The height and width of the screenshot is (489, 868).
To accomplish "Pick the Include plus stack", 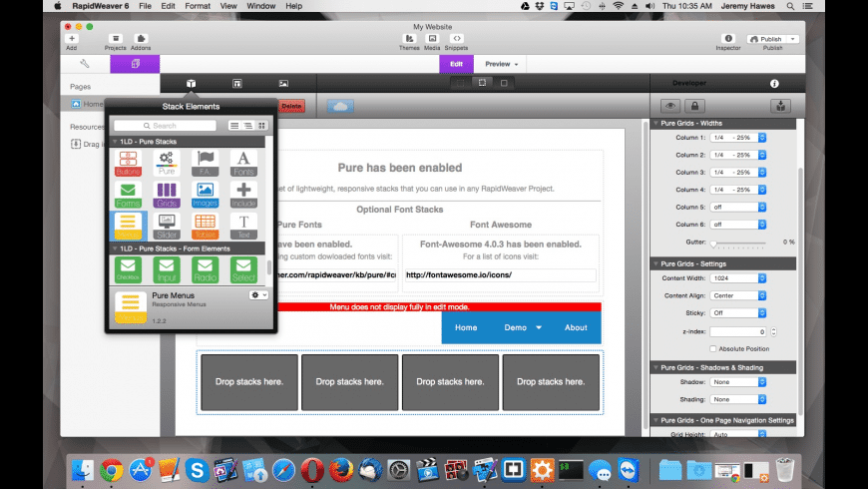I will click(x=243, y=195).
